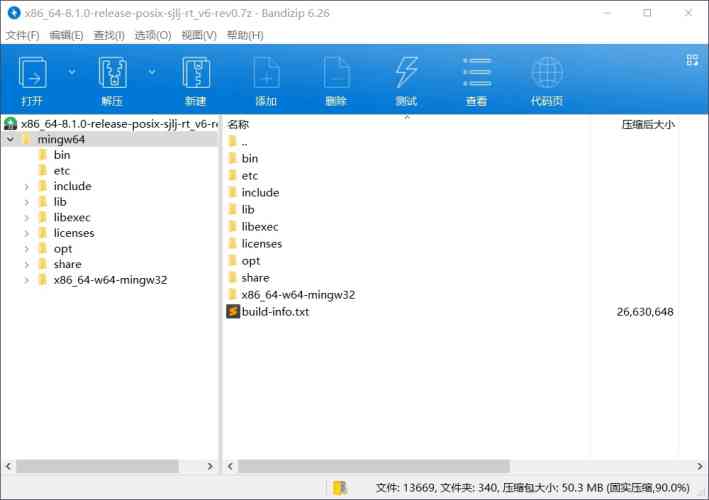Viewport: 709px width, 500px height.
Task: Open the Find (查找) menu
Action: click(x=109, y=35)
